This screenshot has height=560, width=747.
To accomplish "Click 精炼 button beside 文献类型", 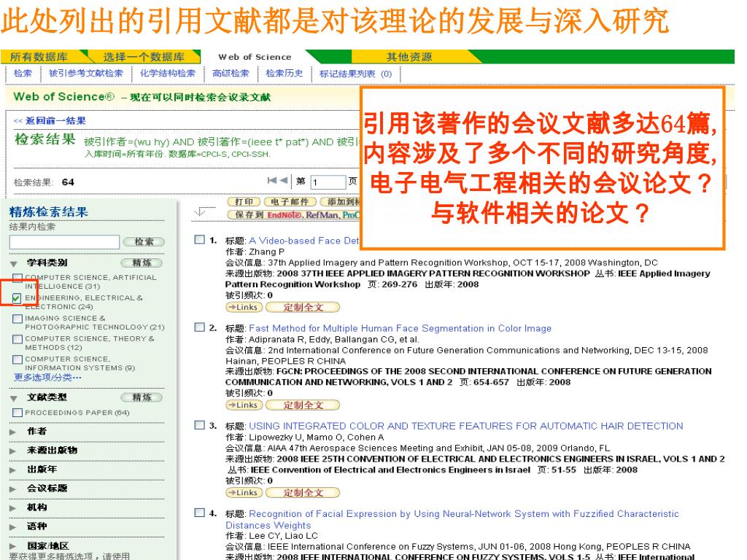I will [142, 397].
